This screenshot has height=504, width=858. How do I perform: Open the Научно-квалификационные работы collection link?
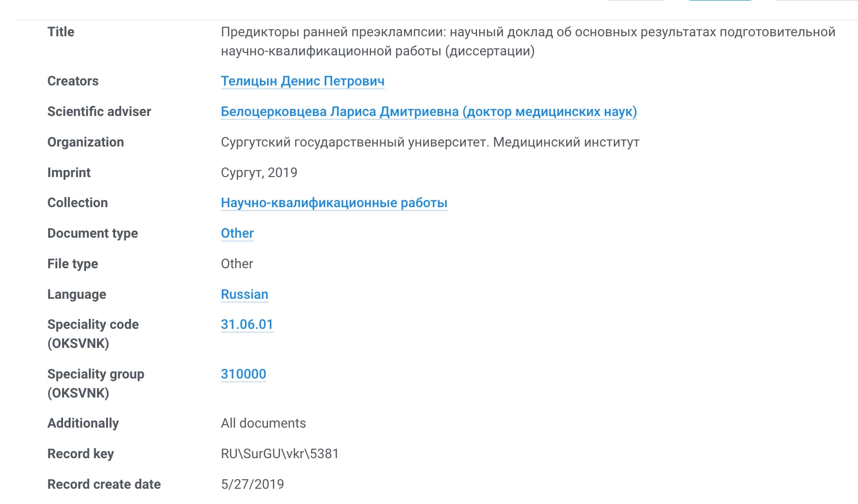coord(334,203)
